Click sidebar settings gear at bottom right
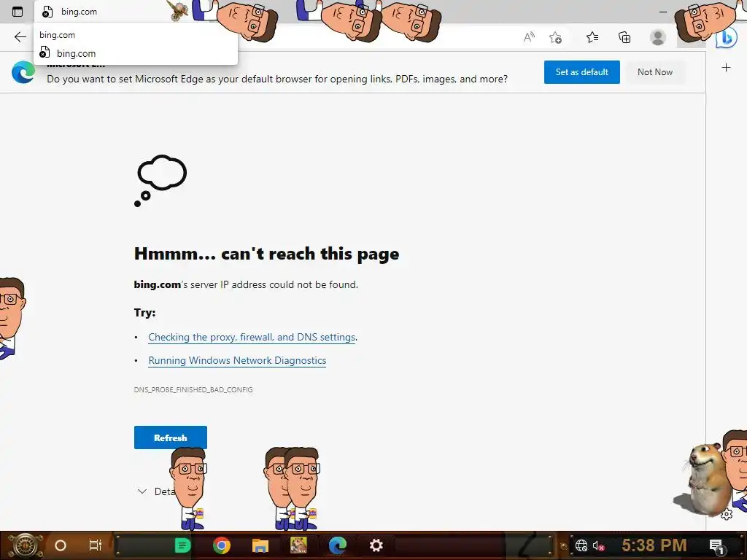Image resolution: width=747 pixels, height=560 pixels. (x=727, y=515)
